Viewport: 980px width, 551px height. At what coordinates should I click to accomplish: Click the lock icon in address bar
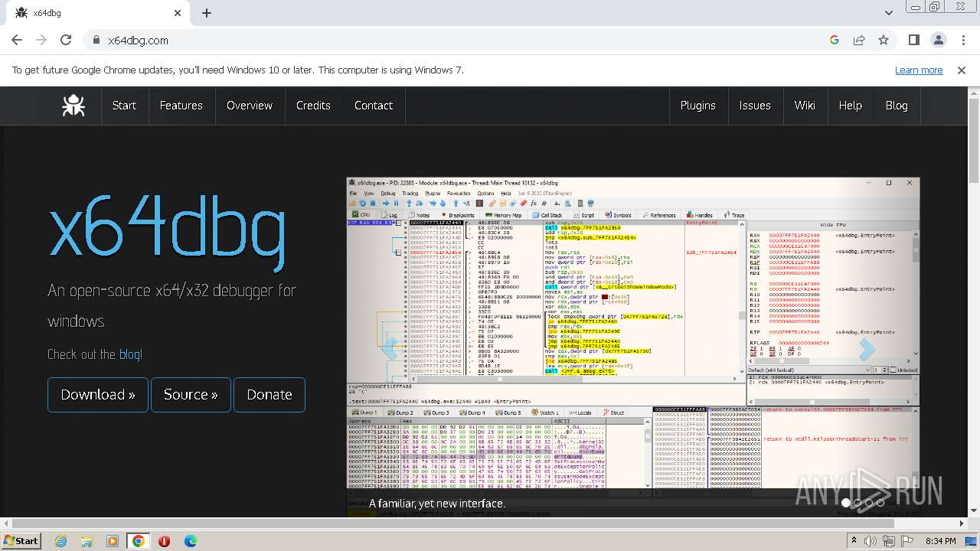pos(96,41)
